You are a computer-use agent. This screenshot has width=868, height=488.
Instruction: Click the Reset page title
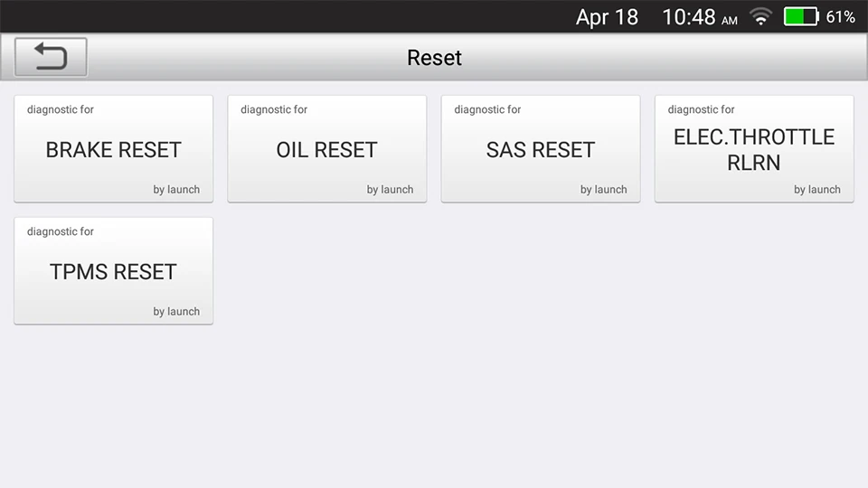pyautogui.click(x=434, y=58)
